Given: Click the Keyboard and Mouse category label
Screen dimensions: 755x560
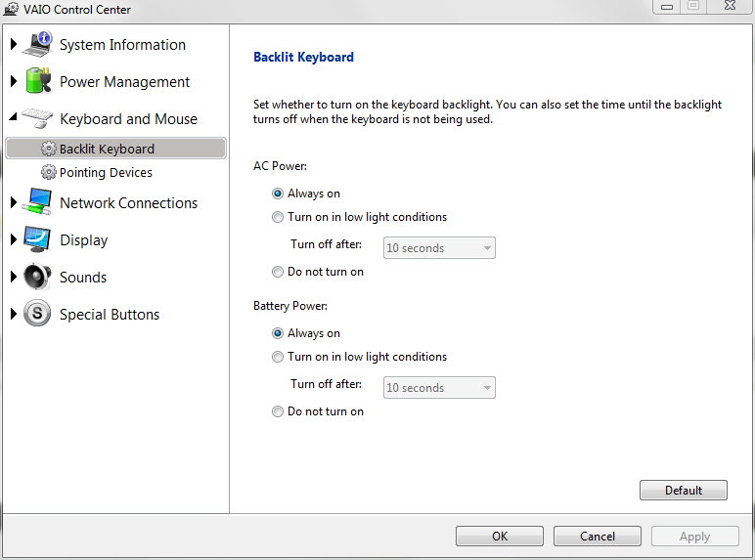Looking at the screenshot, I should click(128, 119).
